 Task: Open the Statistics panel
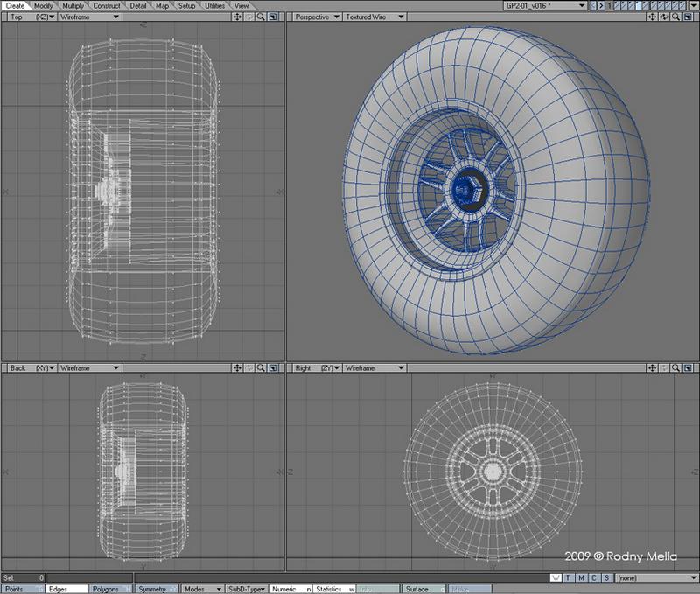(x=331, y=589)
